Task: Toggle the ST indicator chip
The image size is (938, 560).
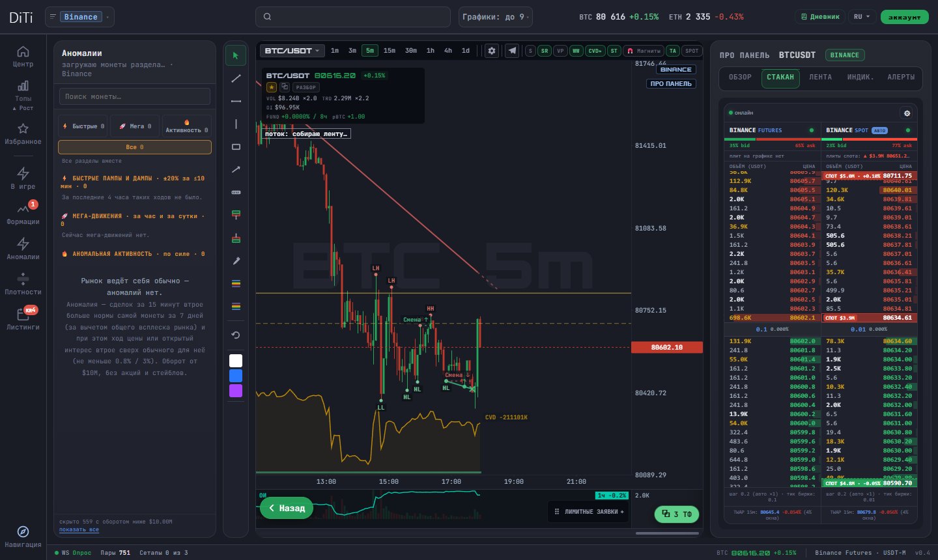Action: tap(614, 51)
